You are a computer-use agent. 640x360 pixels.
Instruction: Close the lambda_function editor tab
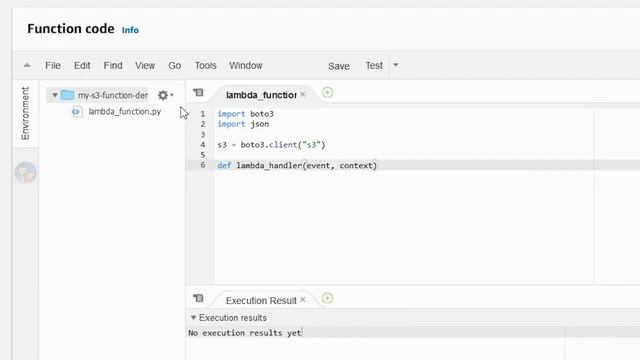(x=303, y=94)
